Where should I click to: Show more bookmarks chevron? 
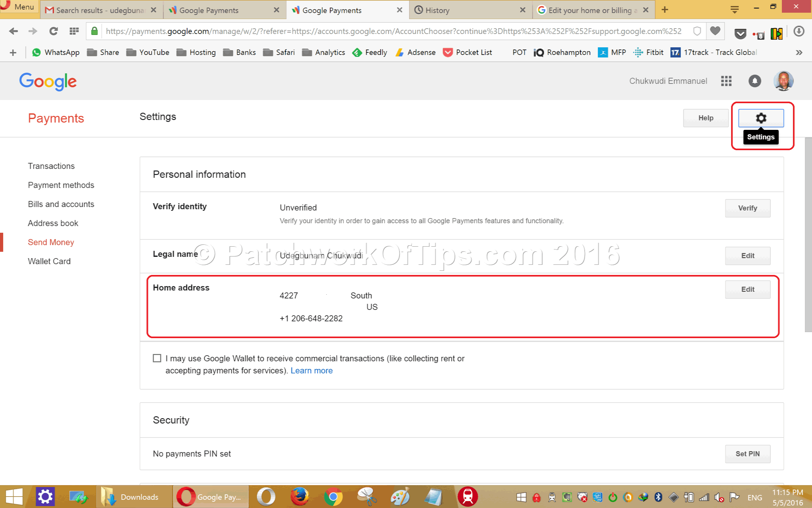(799, 52)
